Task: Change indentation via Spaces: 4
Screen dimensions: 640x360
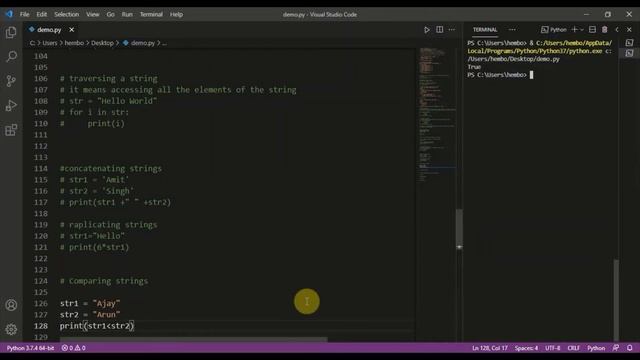Action: (526, 348)
